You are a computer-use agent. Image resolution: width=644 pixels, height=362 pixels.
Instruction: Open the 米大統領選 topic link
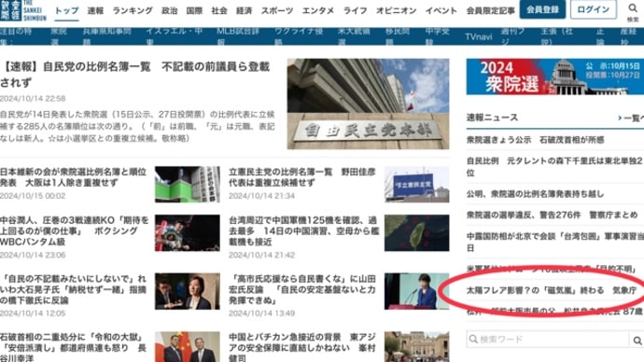coord(354,36)
